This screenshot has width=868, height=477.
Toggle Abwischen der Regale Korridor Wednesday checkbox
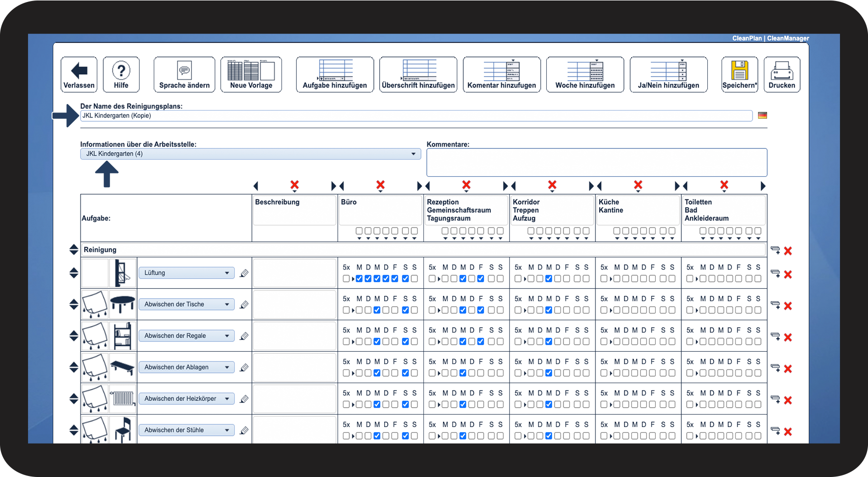(x=549, y=341)
